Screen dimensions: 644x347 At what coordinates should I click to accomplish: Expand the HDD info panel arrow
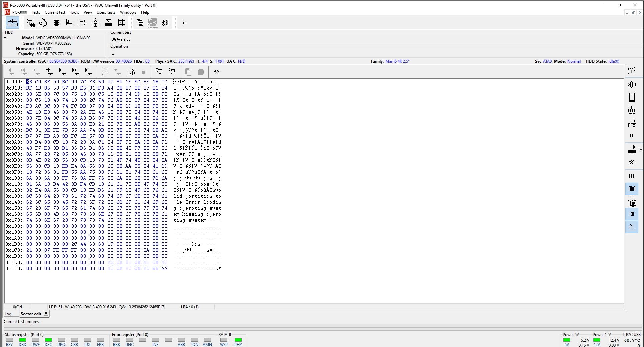(x=5, y=38)
